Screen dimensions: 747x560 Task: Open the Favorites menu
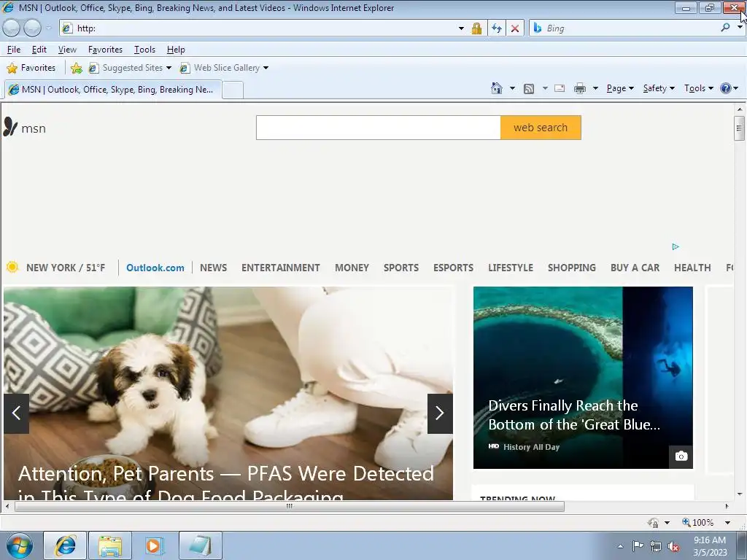pyautogui.click(x=105, y=50)
